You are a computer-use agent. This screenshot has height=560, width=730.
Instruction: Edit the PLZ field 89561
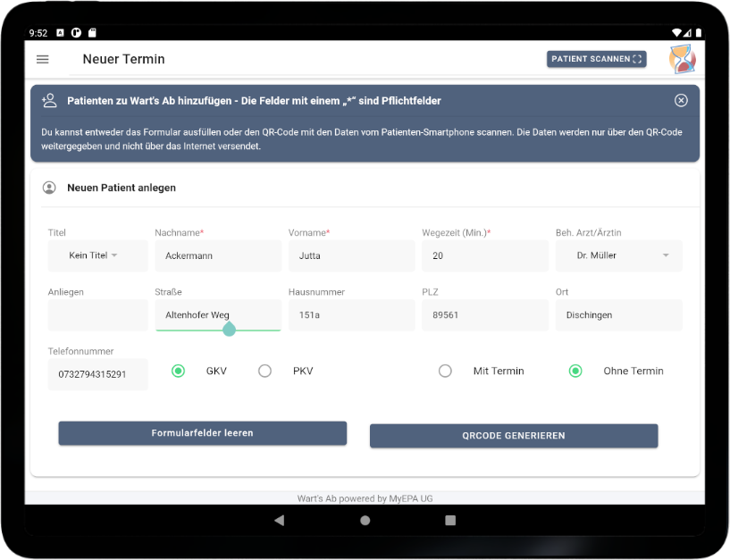click(x=485, y=315)
